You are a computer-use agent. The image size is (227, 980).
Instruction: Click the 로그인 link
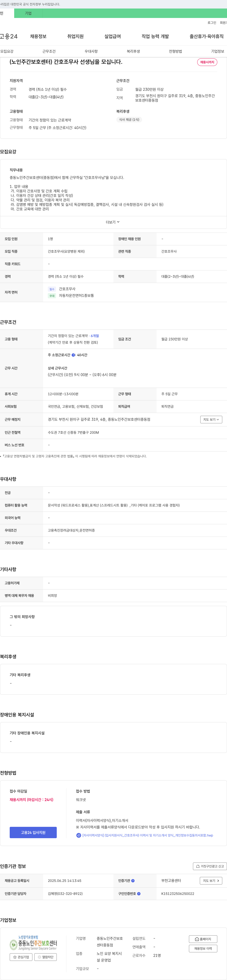click(x=212, y=23)
